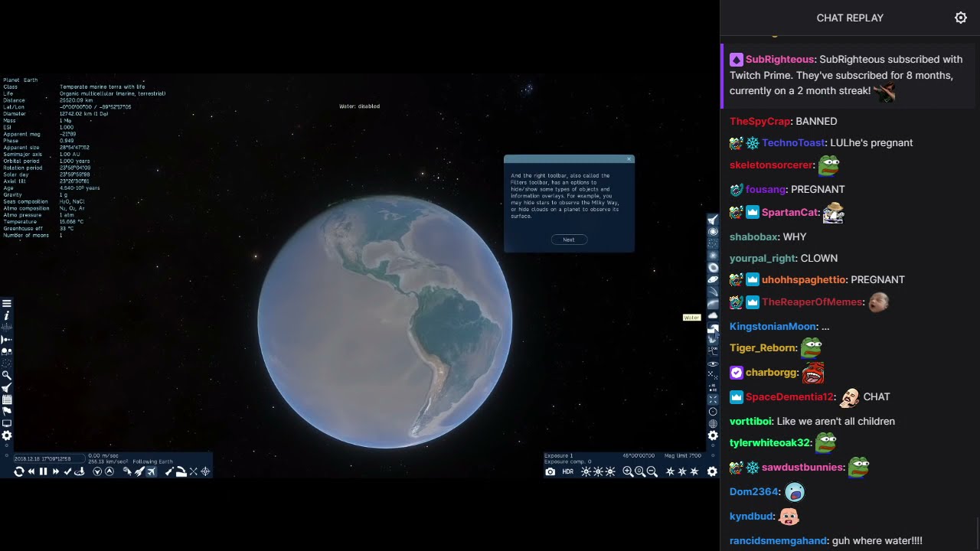Click the 'Planet Earth' info heading
The width and height of the screenshot is (980, 551).
pyautogui.click(x=21, y=80)
